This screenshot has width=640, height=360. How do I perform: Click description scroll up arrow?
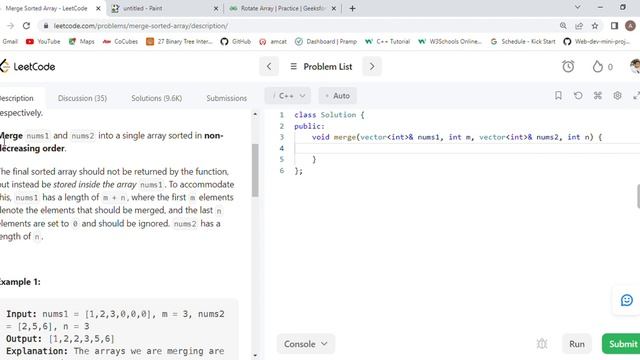(255, 114)
